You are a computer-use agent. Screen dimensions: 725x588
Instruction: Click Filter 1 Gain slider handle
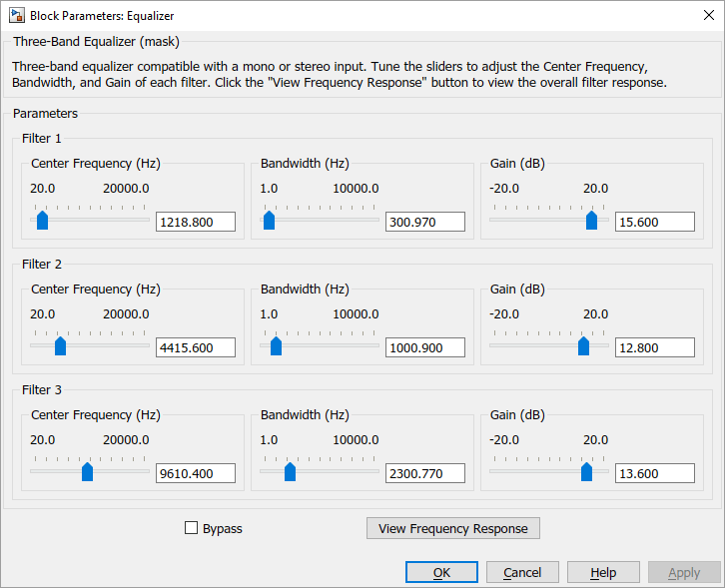pyautogui.click(x=591, y=221)
